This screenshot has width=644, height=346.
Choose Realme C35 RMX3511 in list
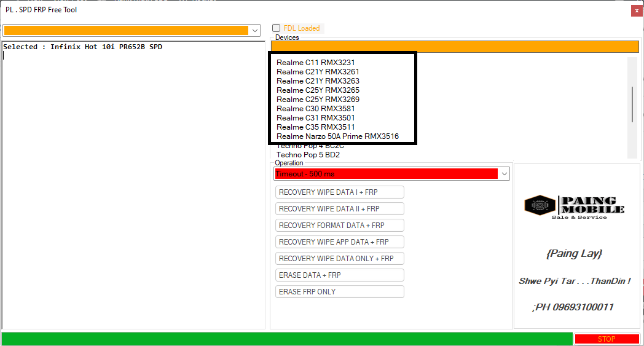pos(315,127)
